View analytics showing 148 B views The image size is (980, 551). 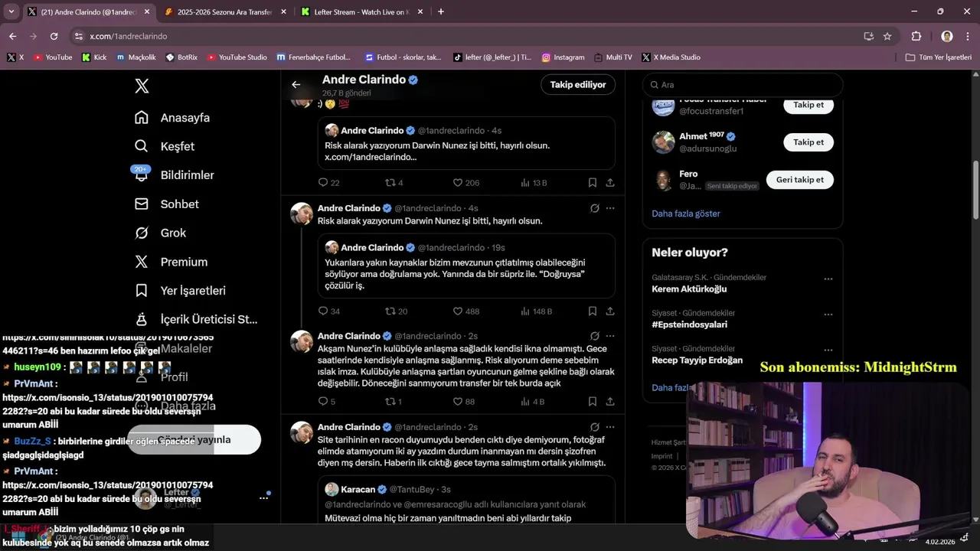[536, 311]
